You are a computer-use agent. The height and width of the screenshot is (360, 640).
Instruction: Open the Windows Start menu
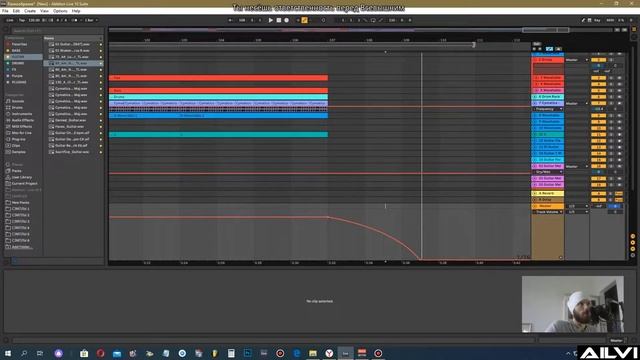pos(8,353)
